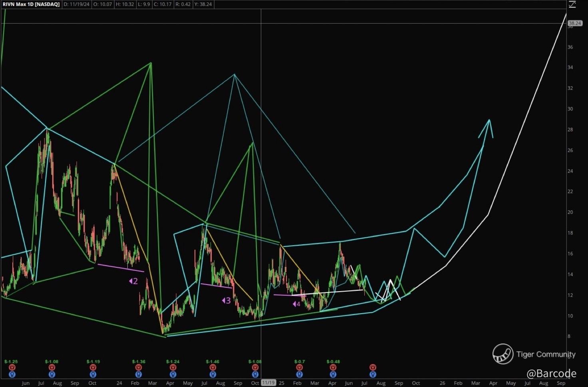588x387 pixels.
Task: Select the red phone icon under $-1.24
Action: tap(173, 367)
